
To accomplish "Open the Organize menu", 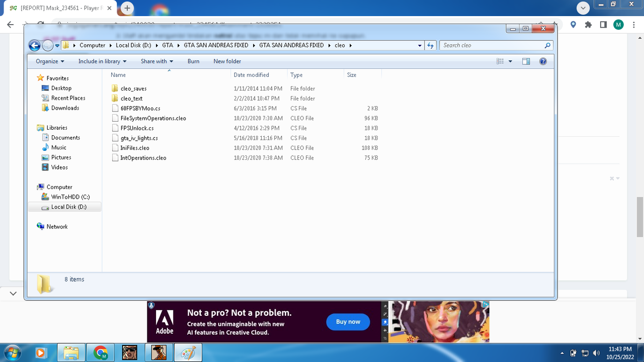I will (x=50, y=61).
